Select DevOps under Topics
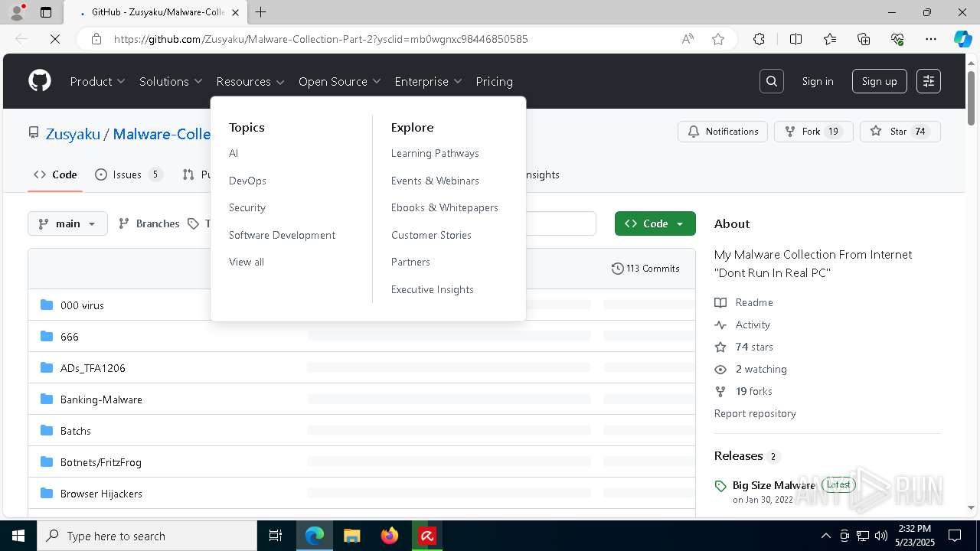The image size is (980, 551). 247,181
